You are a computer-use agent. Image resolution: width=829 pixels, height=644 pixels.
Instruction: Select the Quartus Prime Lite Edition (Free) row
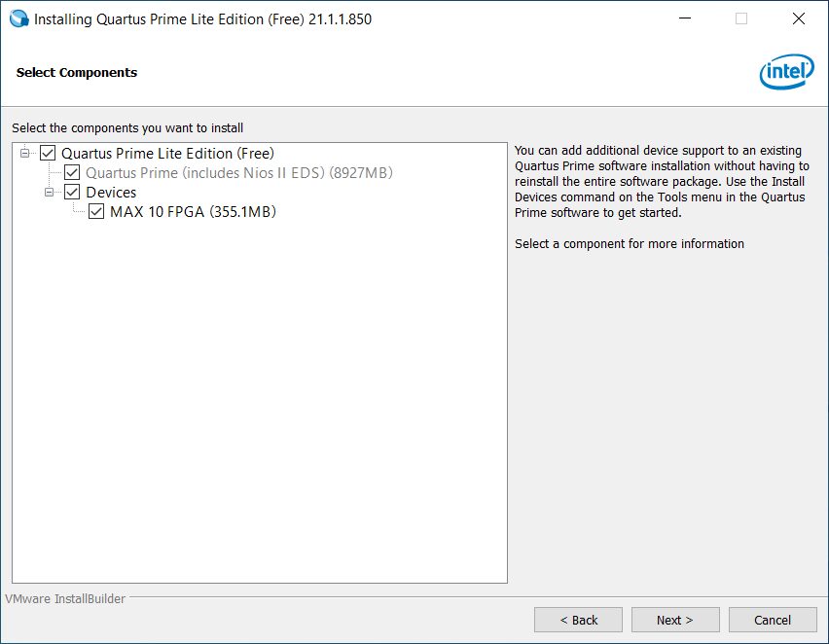[x=167, y=154]
